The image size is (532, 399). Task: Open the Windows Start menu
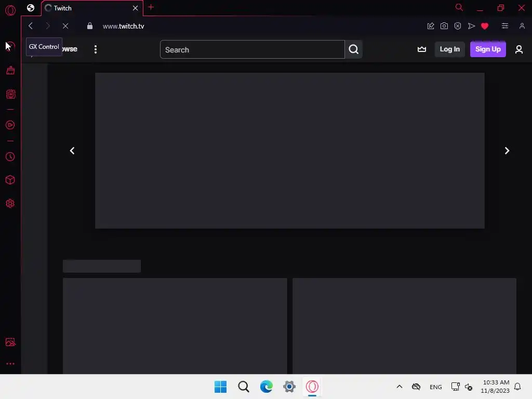[220, 387]
